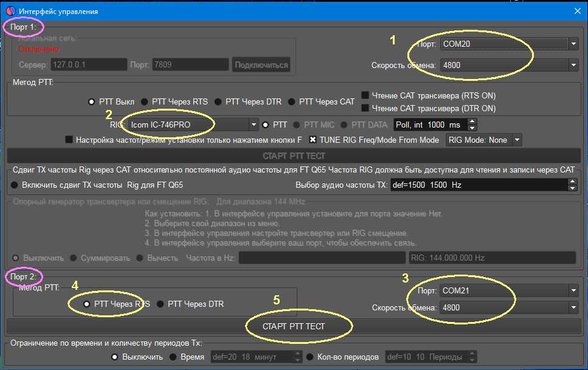
Task: Open RIG model Icom IC-746PRO dropdown
Action: (x=193, y=125)
